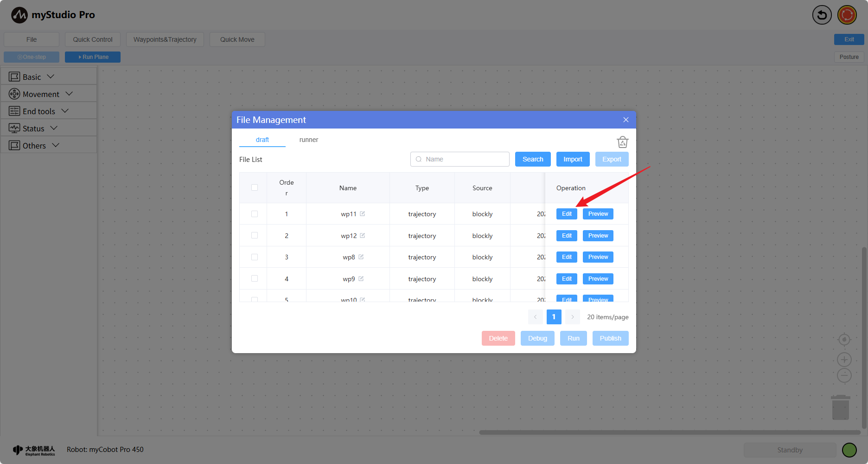Click the rename pencil icon next to wp12

click(363, 236)
